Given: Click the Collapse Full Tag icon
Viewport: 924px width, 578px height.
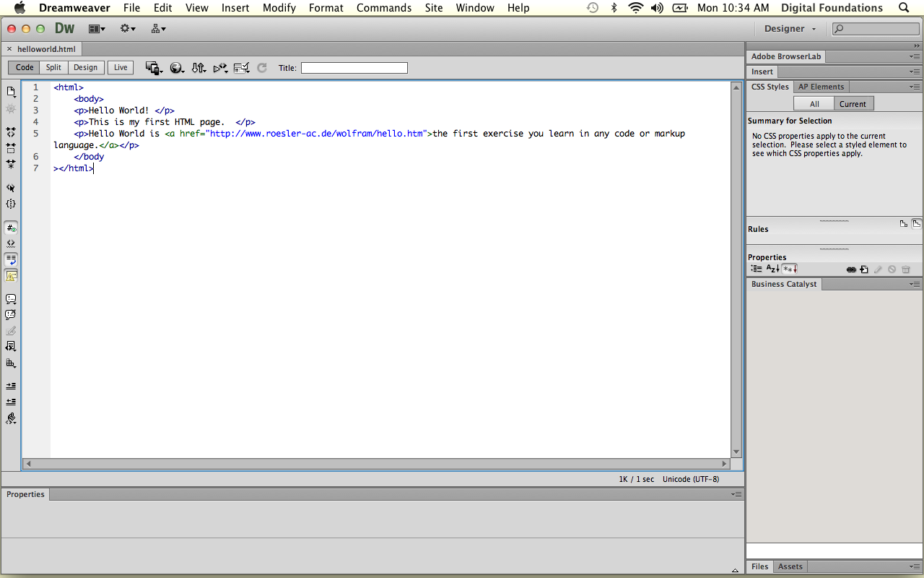Looking at the screenshot, I should pos(11,133).
